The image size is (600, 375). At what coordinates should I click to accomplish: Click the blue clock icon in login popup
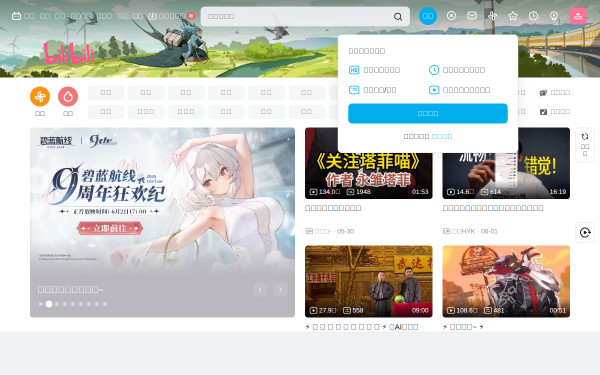434,70
